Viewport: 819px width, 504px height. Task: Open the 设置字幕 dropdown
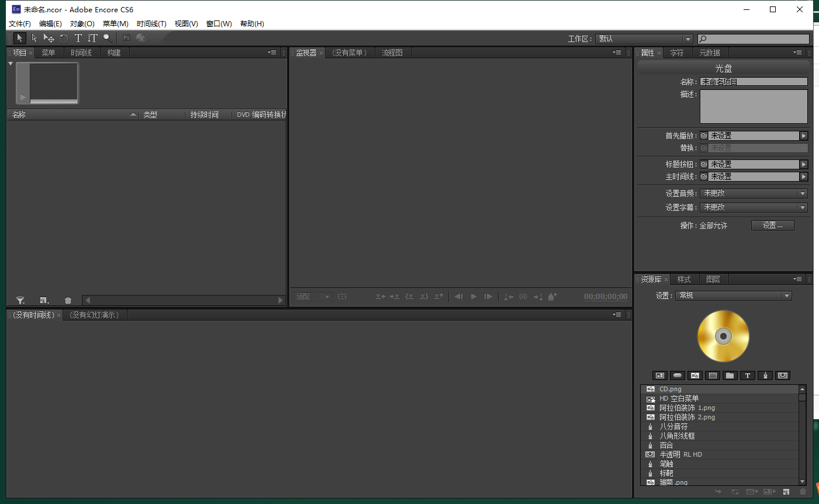coord(754,207)
